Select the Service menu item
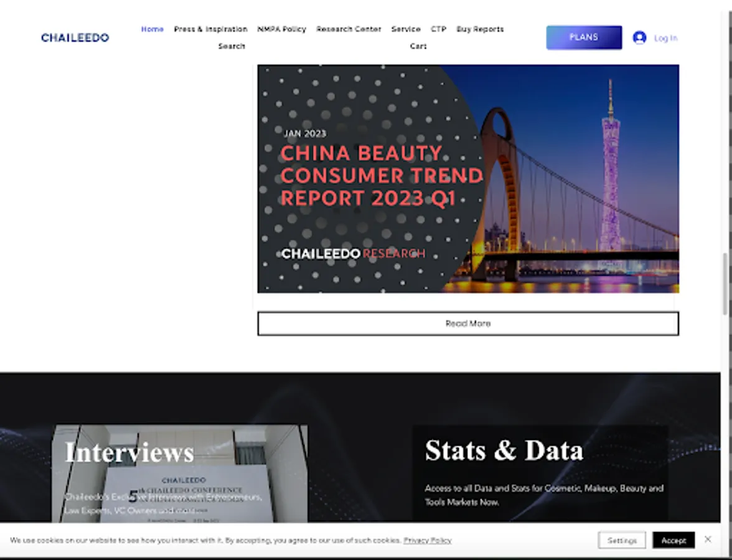The width and height of the screenshot is (732, 560). [406, 29]
